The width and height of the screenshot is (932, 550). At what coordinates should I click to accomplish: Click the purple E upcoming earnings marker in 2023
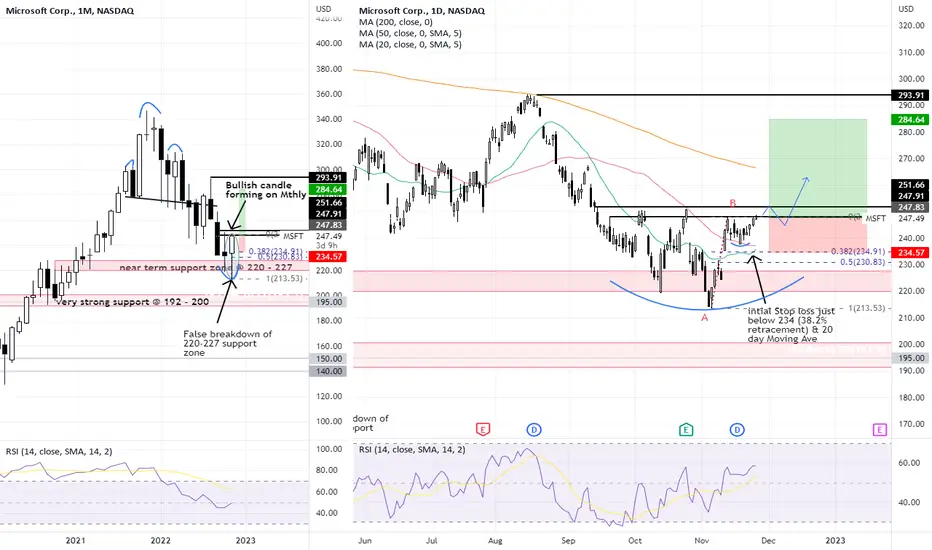(879, 429)
